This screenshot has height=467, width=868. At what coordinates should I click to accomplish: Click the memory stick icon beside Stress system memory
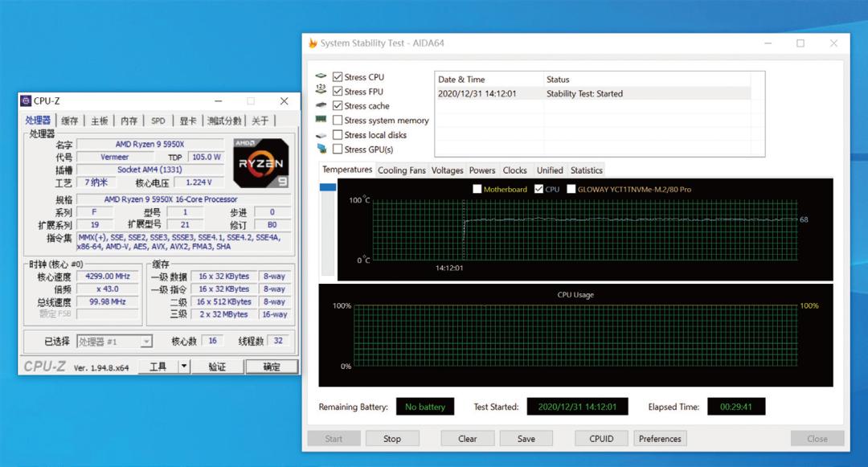(x=321, y=121)
